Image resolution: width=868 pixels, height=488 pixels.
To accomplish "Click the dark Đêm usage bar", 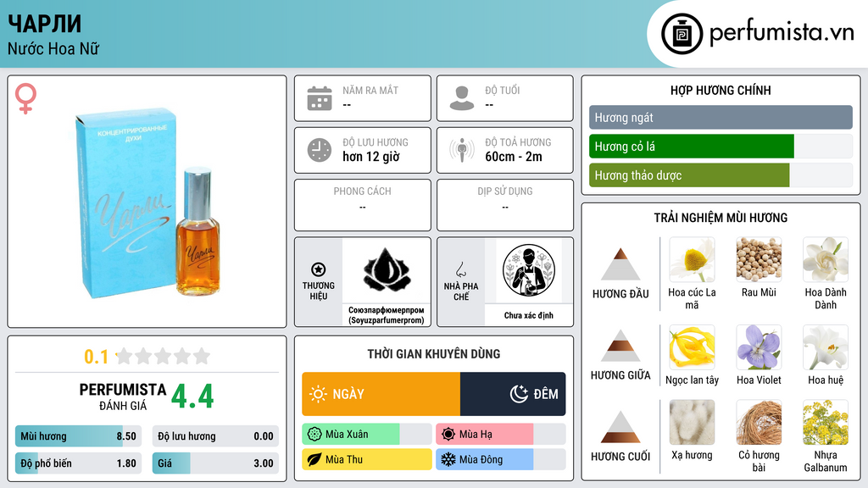I will pyautogui.click(x=513, y=394).
